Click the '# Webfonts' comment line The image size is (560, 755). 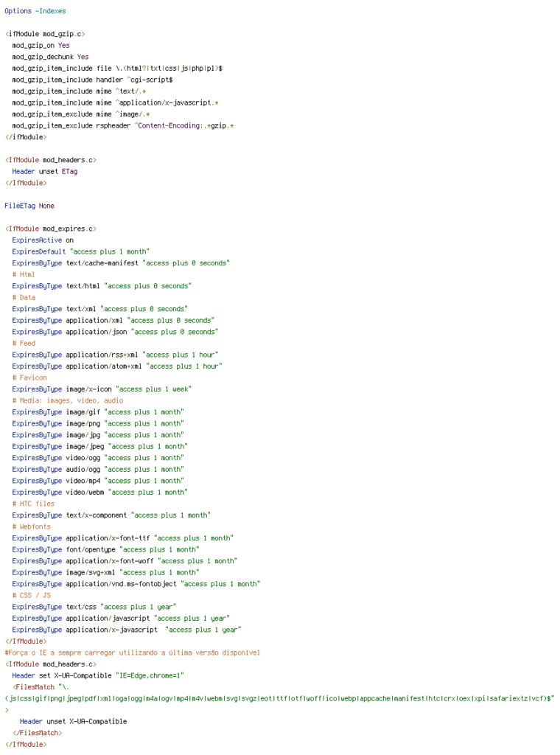pos(31,526)
